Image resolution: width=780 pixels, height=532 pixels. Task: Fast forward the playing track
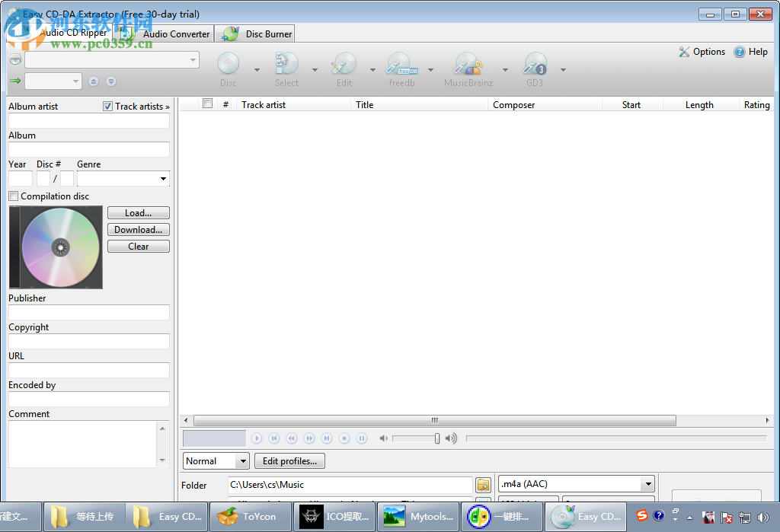[x=309, y=438]
